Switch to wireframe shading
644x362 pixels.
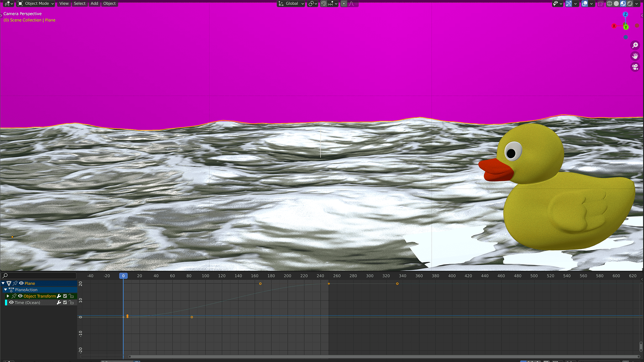[609, 3]
